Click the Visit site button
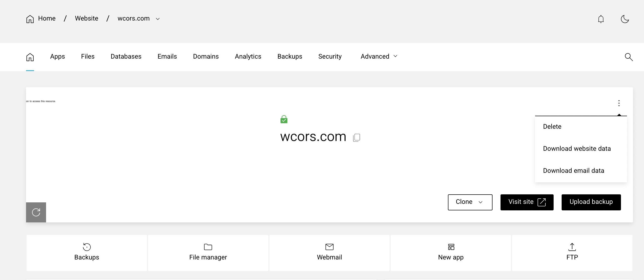This screenshot has height=280, width=644. coord(527,202)
